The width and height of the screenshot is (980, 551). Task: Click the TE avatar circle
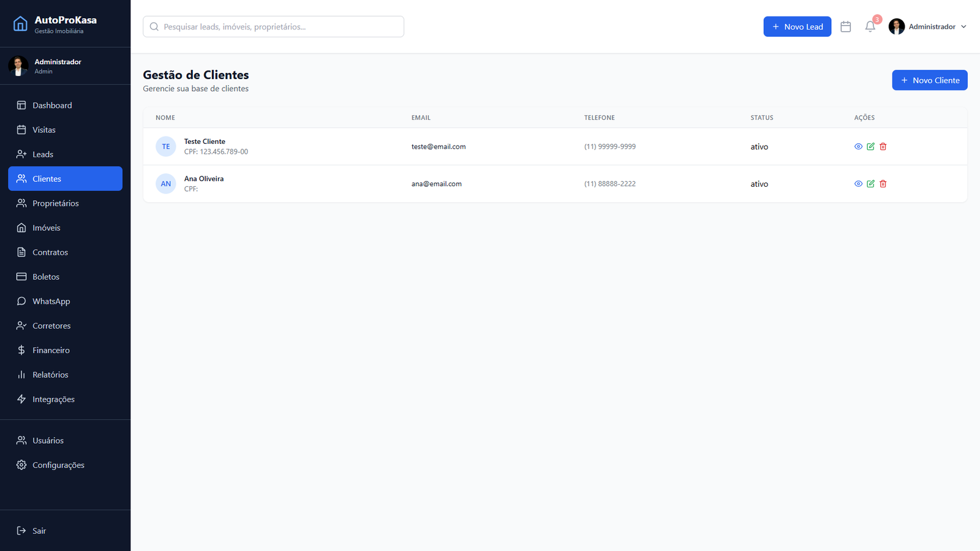click(166, 146)
